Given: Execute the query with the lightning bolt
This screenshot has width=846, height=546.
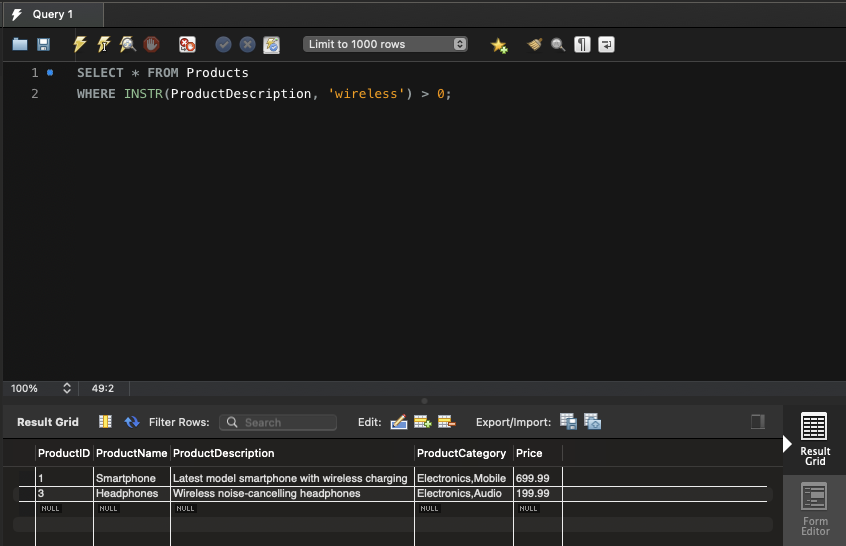Looking at the screenshot, I should pos(80,45).
